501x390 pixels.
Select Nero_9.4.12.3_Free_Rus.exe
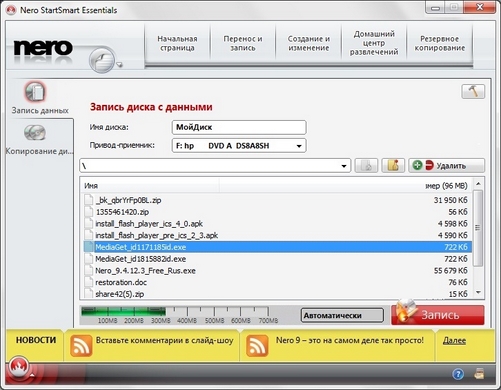click(145, 271)
